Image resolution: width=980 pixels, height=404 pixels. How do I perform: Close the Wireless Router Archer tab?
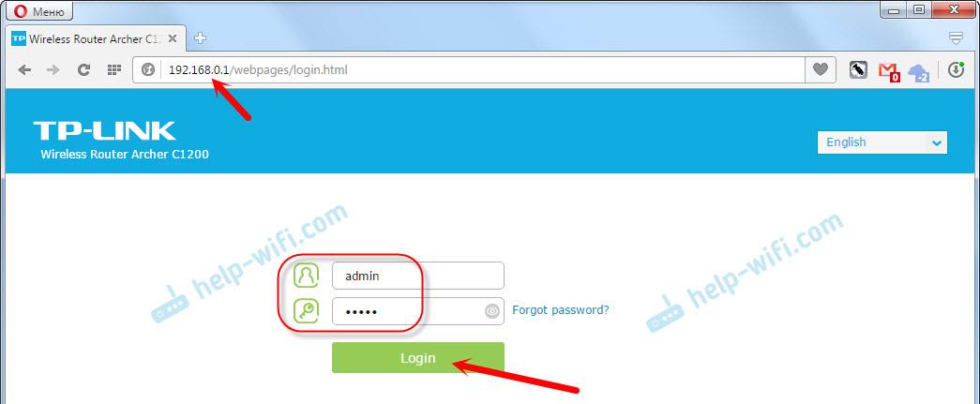(173, 38)
